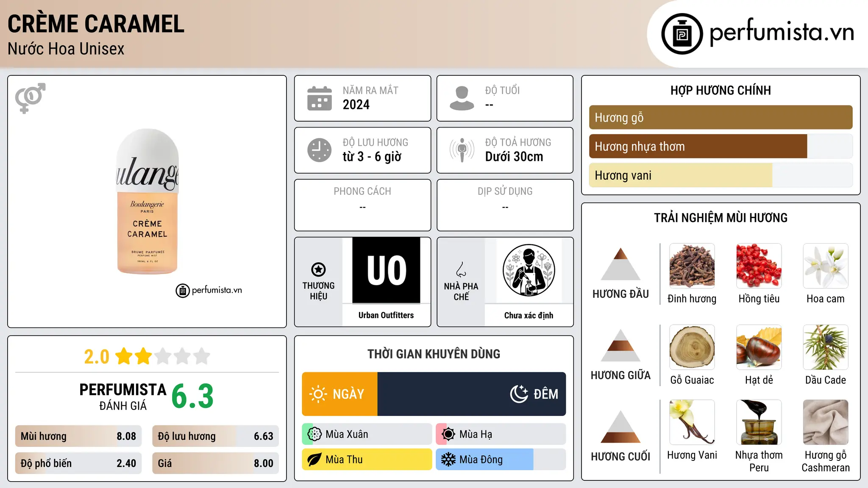Click the Hương gỗ accord bar
The image size is (868, 488).
tap(721, 117)
